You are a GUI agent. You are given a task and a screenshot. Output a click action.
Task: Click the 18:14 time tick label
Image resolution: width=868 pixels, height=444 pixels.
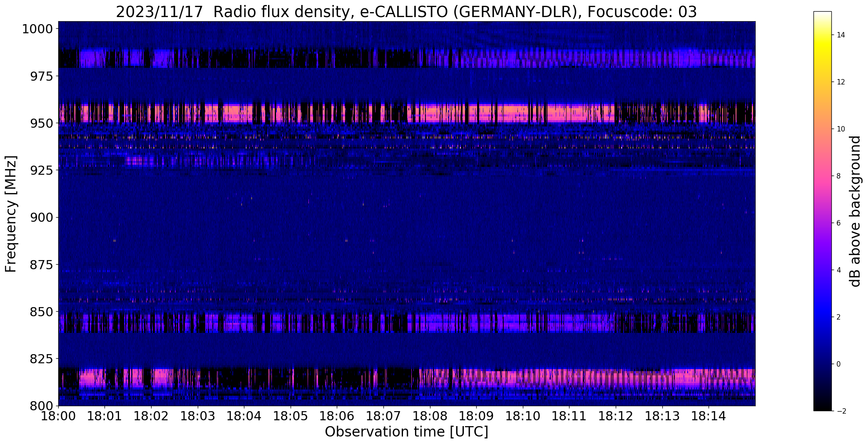pyautogui.click(x=709, y=416)
